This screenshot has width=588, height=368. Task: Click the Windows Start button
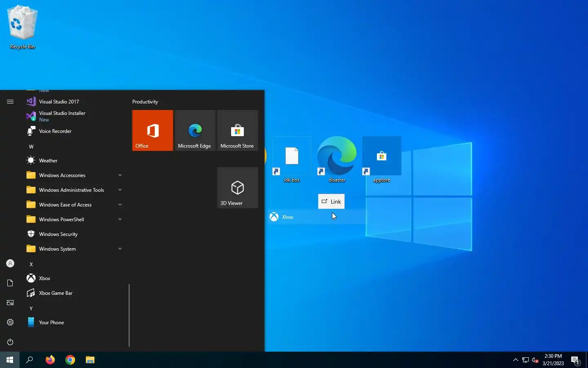point(10,360)
